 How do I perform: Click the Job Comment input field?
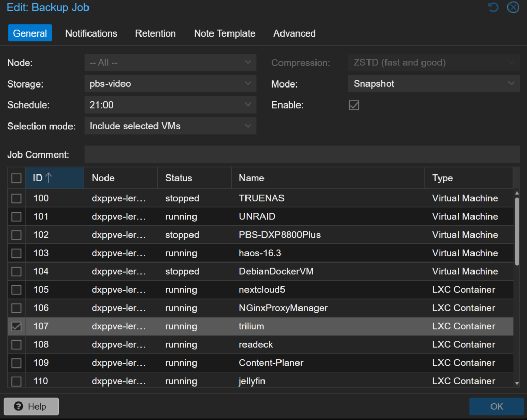tap(302, 154)
